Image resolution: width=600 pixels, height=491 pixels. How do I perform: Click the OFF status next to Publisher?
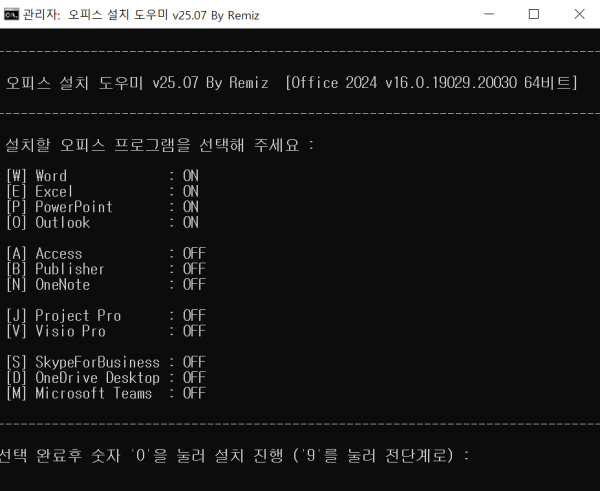pyautogui.click(x=194, y=269)
